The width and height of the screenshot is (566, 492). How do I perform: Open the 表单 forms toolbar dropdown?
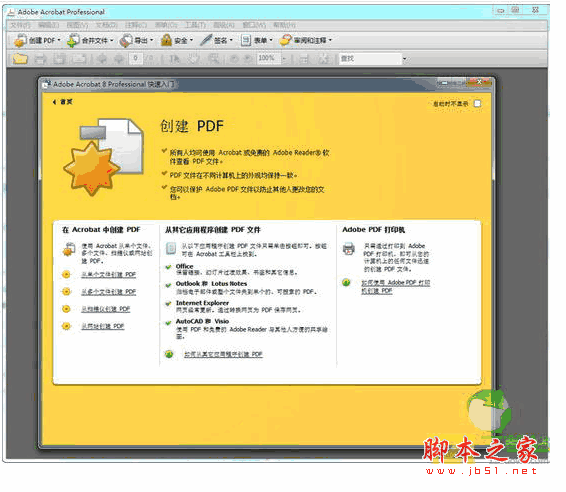[257, 40]
